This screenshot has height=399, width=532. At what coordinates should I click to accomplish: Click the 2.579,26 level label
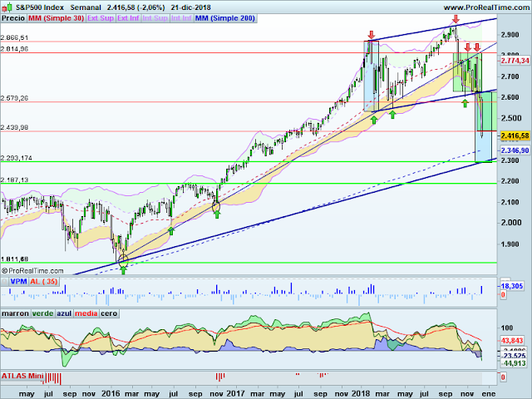point(14,98)
